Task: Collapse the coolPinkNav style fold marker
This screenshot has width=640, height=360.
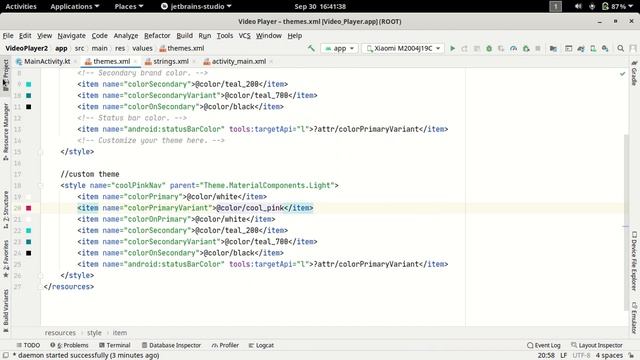Action: [40, 185]
